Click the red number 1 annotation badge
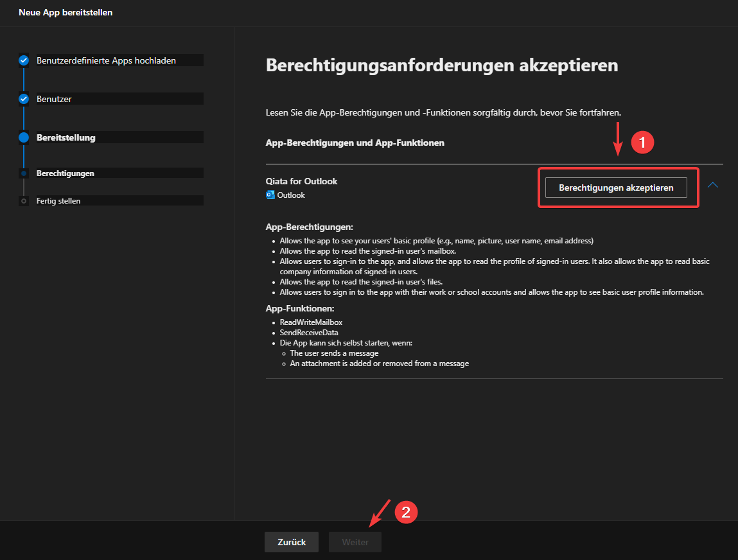 click(x=642, y=143)
